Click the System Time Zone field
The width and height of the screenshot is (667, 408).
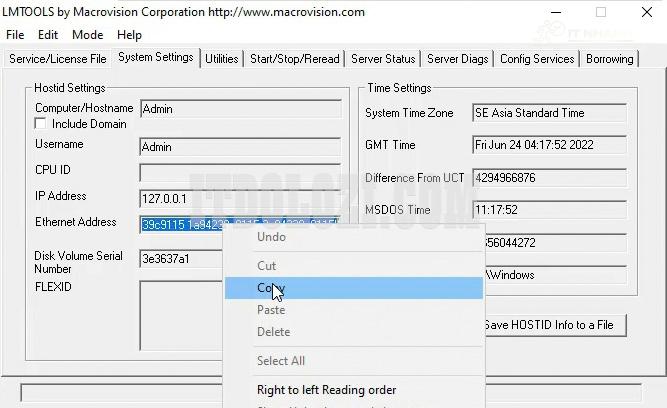pos(548,113)
